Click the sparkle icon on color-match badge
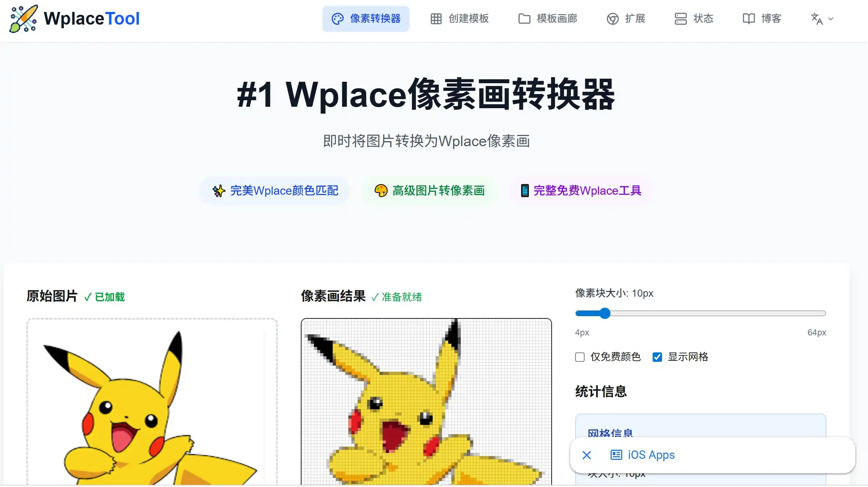This screenshot has height=487, width=868. coord(219,191)
